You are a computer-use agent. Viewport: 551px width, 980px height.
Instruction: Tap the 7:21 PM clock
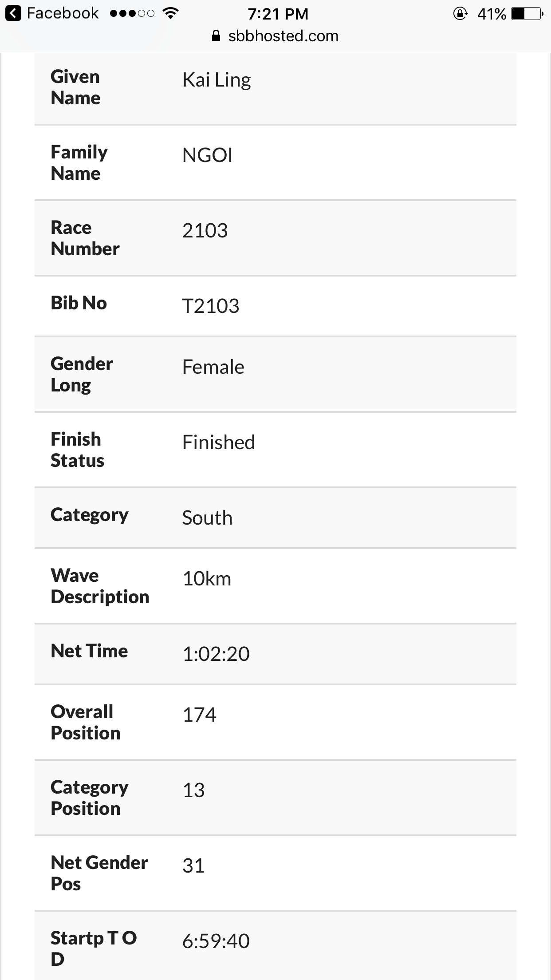(x=278, y=14)
